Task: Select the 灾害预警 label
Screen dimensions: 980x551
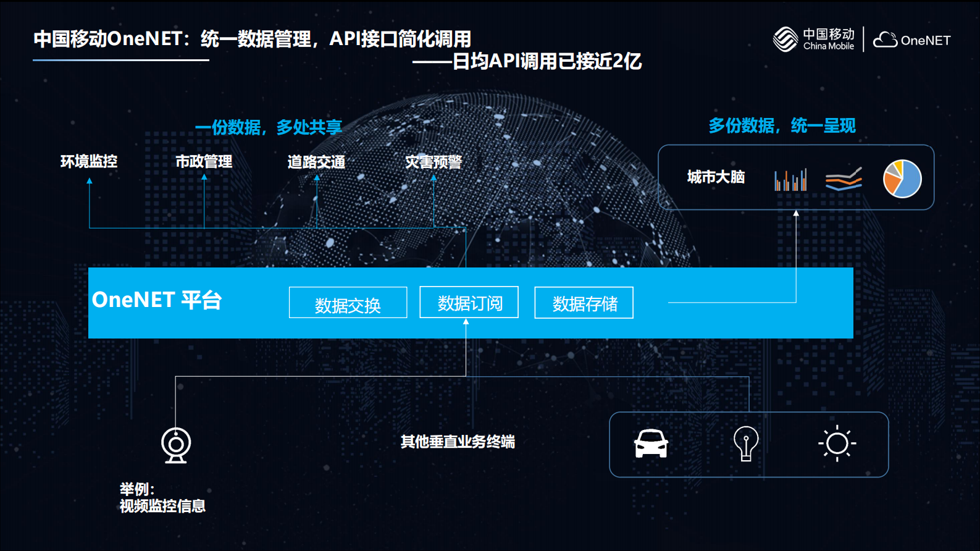Action: pyautogui.click(x=433, y=162)
